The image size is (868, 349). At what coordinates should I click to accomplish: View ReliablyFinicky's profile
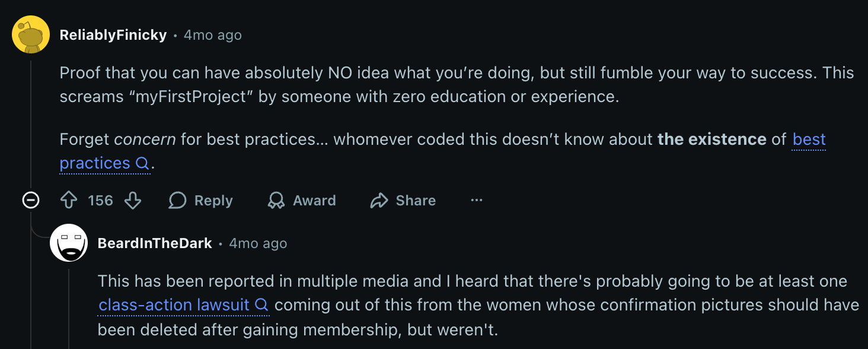pos(113,34)
